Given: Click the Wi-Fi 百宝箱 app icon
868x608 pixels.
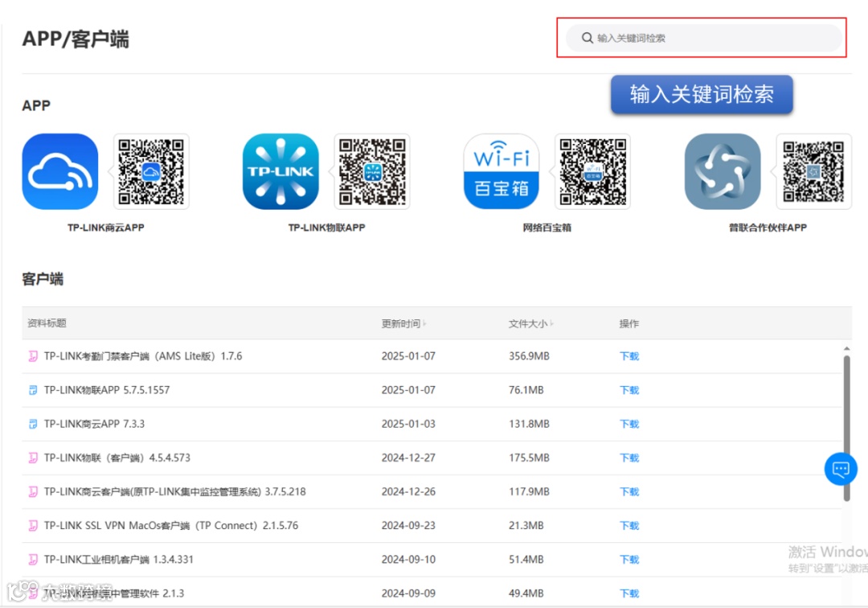Looking at the screenshot, I should pyautogui.click(x=502, y=171).
